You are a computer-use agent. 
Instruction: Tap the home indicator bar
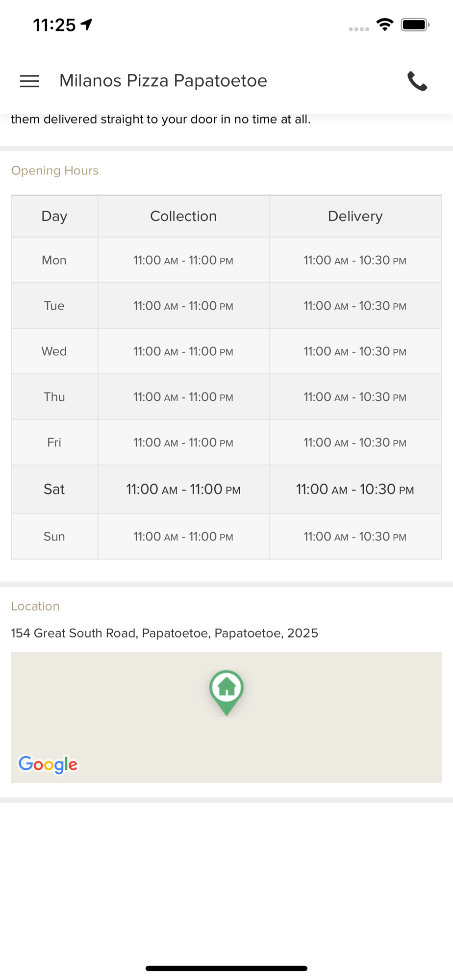[x=226, y=968]
